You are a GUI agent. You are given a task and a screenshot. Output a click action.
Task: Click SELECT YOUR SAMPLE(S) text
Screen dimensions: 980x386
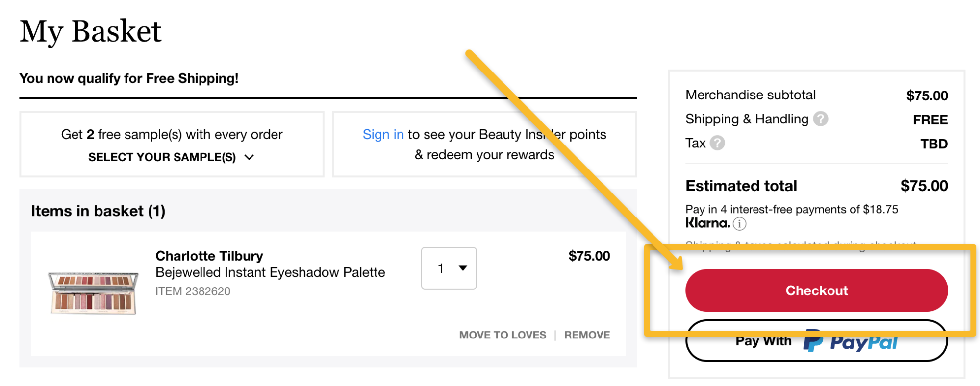click(162, 157)
